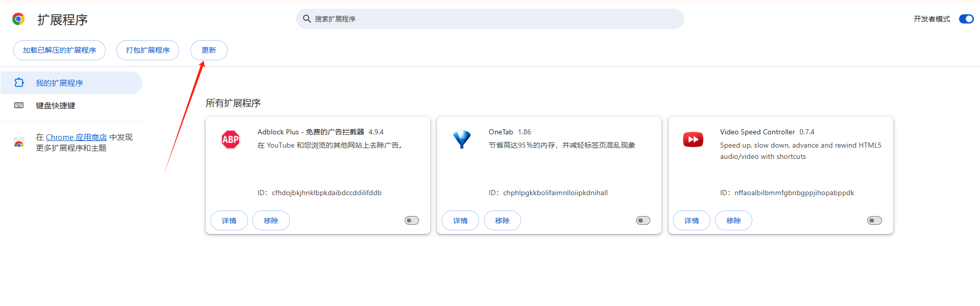Open 详情 for OneTab
The height and width of the screenshot is (306, 980).
coord(460,221)
